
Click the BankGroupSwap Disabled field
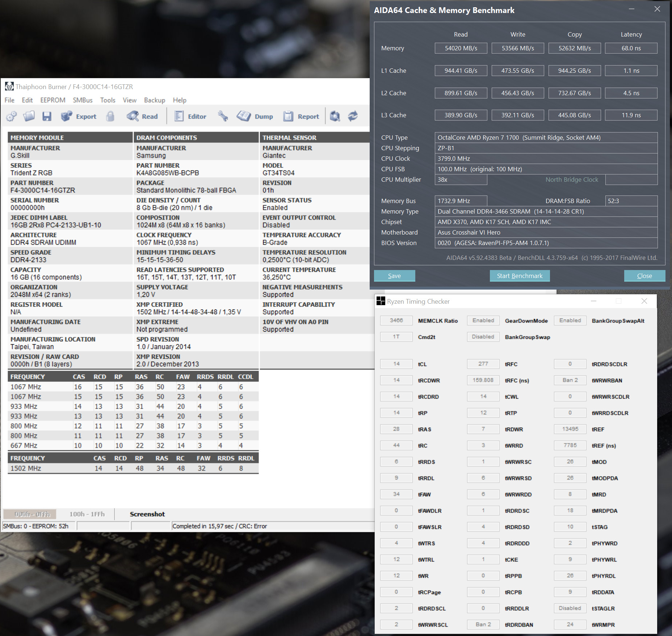483,337
